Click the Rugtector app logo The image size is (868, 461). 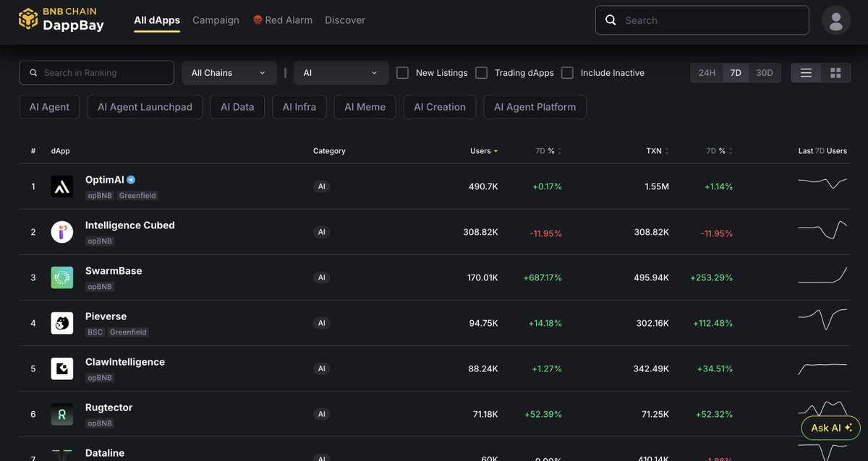62,414
